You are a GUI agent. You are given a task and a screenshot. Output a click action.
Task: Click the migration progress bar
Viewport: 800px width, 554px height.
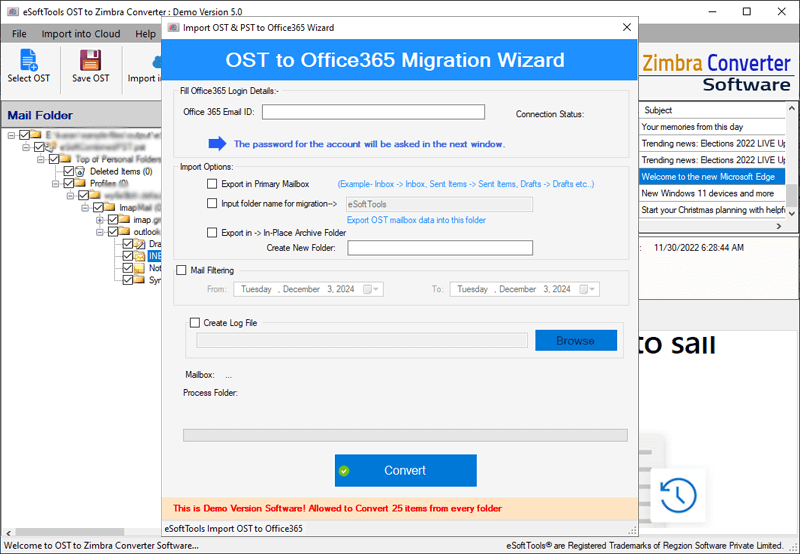point(405,435)
